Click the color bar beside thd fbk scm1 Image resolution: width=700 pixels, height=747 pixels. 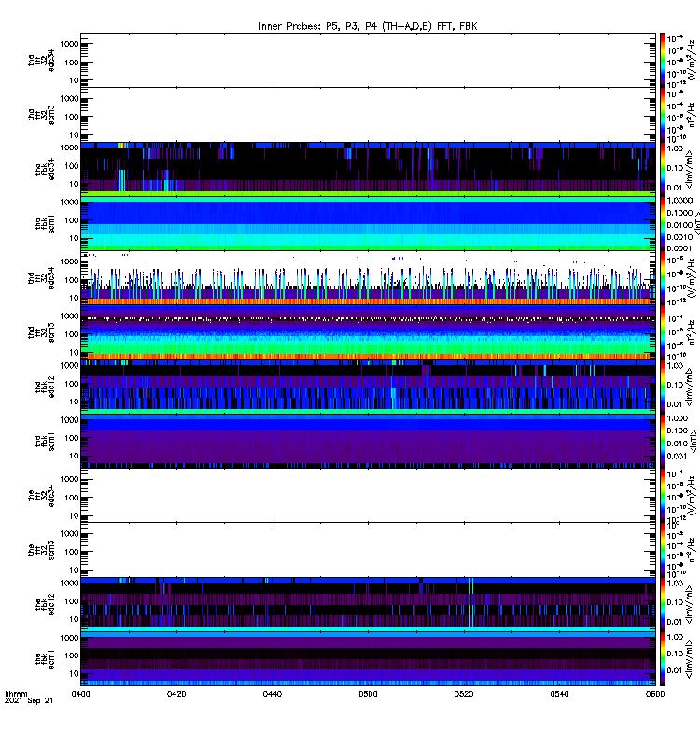663,442
